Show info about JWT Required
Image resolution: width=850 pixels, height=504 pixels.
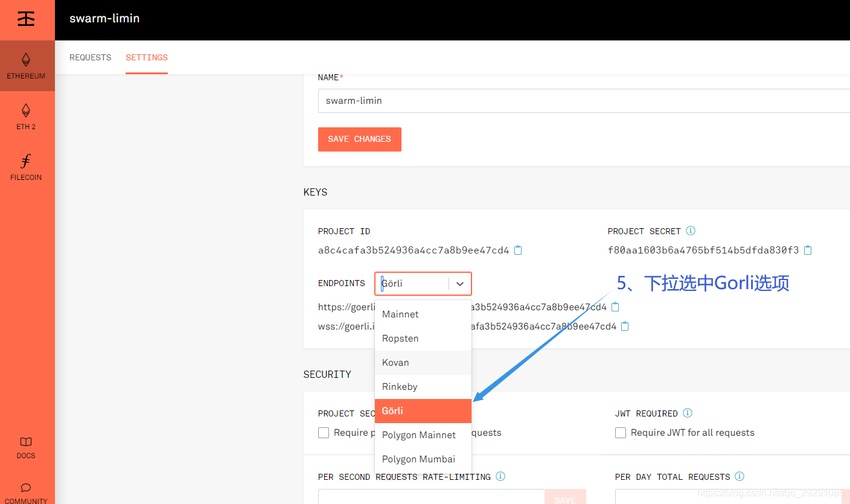coord(688,413)
